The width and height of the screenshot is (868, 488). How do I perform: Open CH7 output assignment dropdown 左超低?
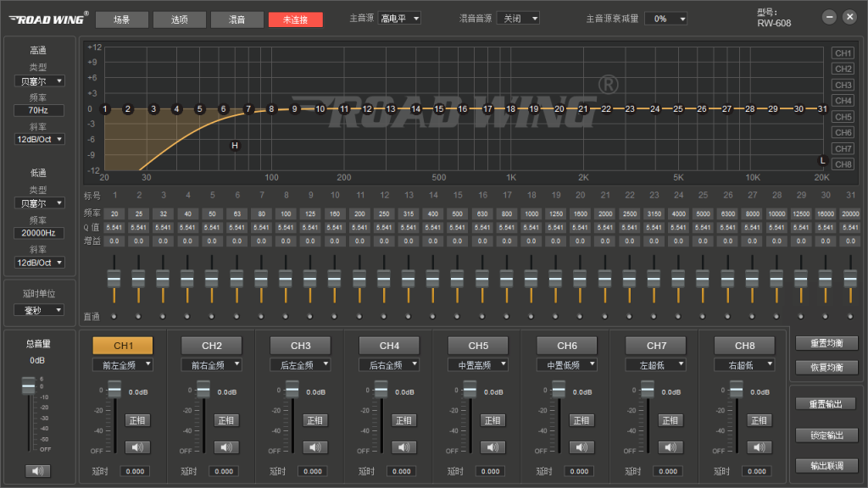point(655,364)
